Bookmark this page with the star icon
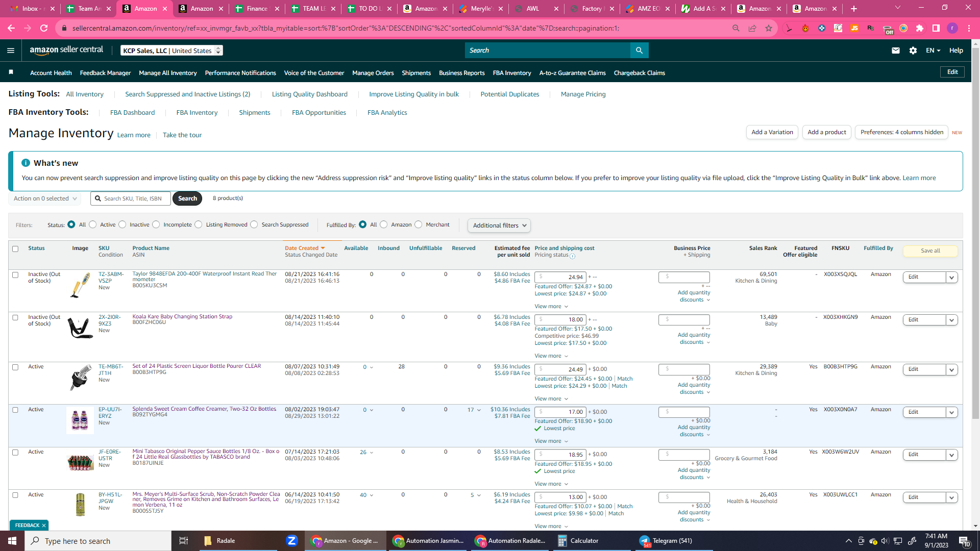980x551 pixels. 769,28
